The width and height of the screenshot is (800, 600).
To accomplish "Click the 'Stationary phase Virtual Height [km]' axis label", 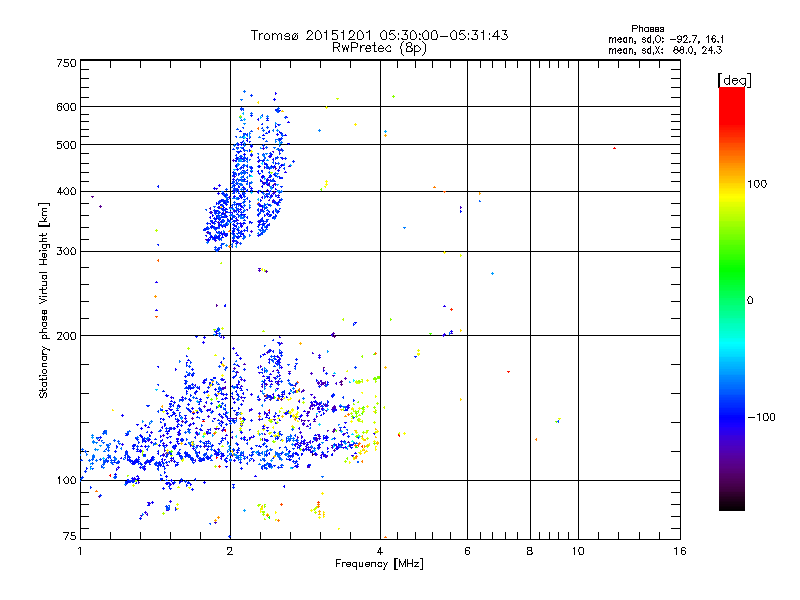I will 44,300.
